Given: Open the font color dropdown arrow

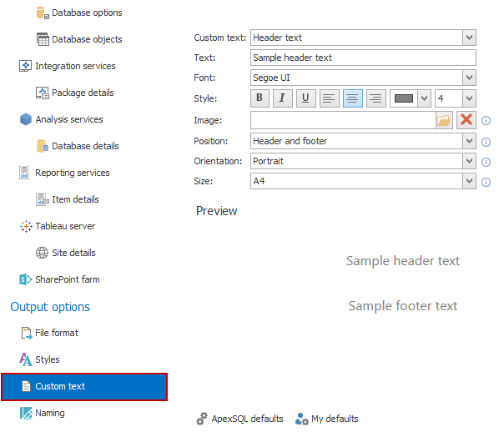Looking at the screenshot, I should point(424,98).
